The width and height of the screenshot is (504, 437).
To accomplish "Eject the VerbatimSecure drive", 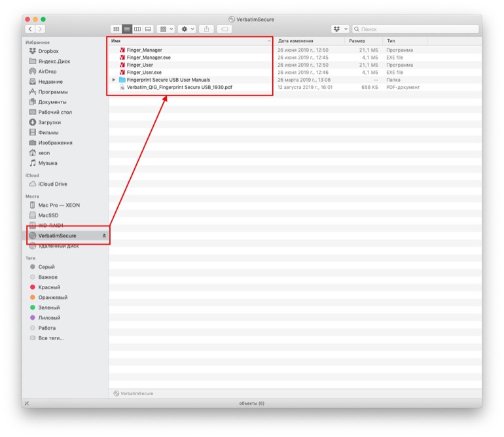I will coord(104,236).
